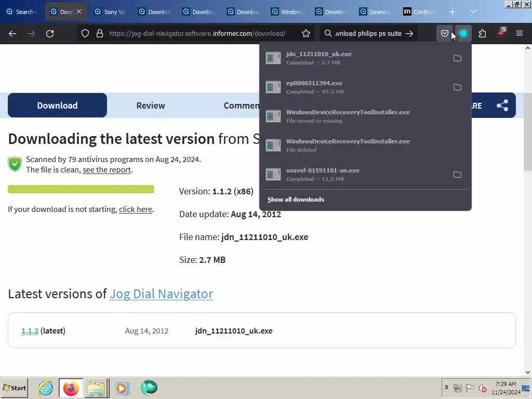Click the green antivirus shield icon
Viewport: 532px width, 399px height.
click(x=15, y=164)
